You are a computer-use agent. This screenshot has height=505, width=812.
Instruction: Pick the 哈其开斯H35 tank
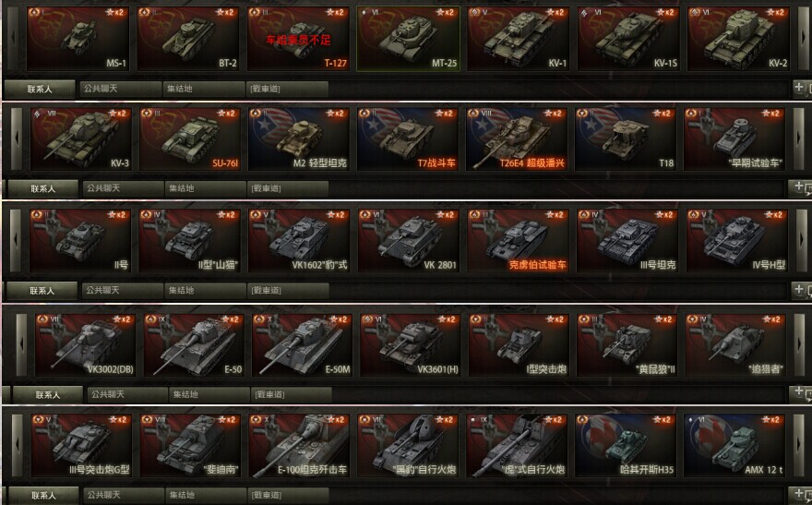625,445
